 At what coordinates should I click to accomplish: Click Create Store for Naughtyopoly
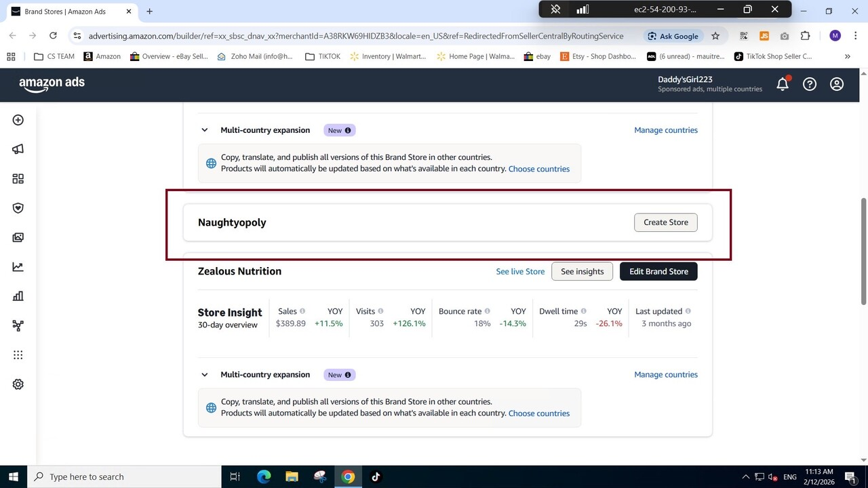666,222
